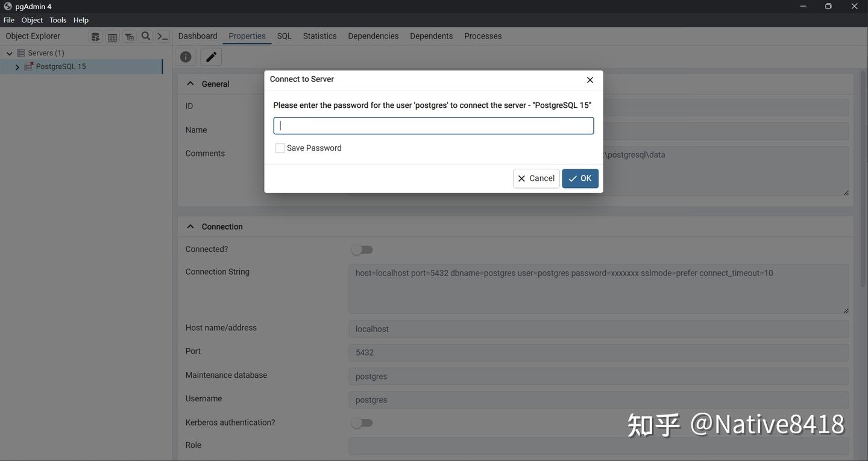The image size is (868, 461).
Task: Close the Connect to Server dialog
Action: (590, 80)
